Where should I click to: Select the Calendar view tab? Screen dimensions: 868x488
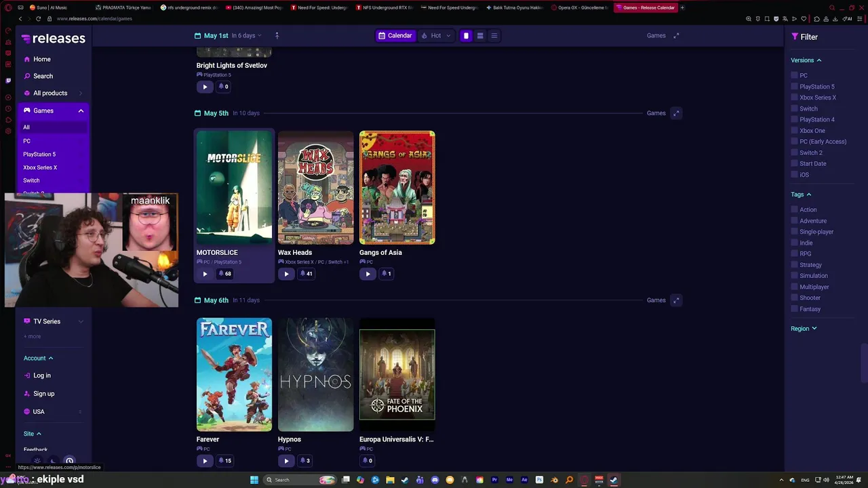[395, 36]
